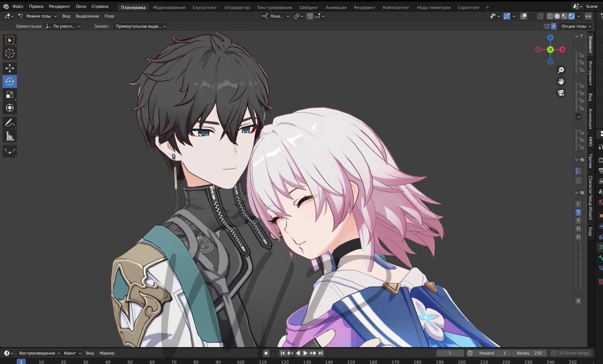Play the animation forward
603x364 pixels.
[x=306, y=353]
